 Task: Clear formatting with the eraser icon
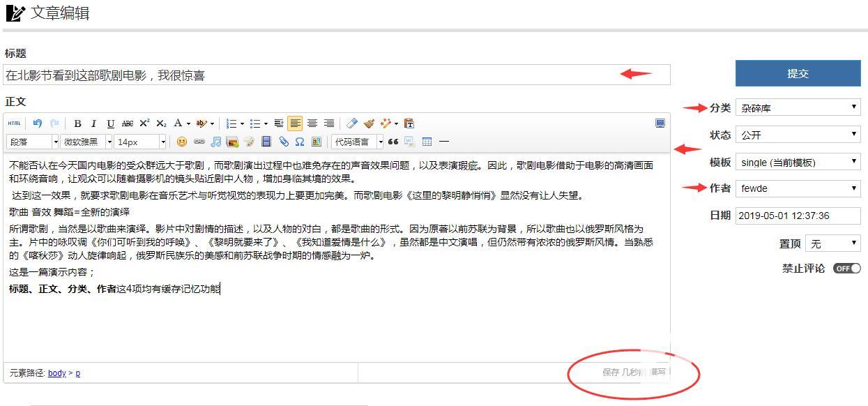pyautogui.click(x=351, y=123)
